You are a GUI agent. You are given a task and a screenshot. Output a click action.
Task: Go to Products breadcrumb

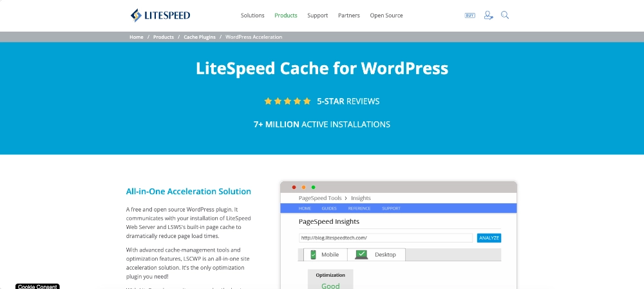tap(164, 37)
